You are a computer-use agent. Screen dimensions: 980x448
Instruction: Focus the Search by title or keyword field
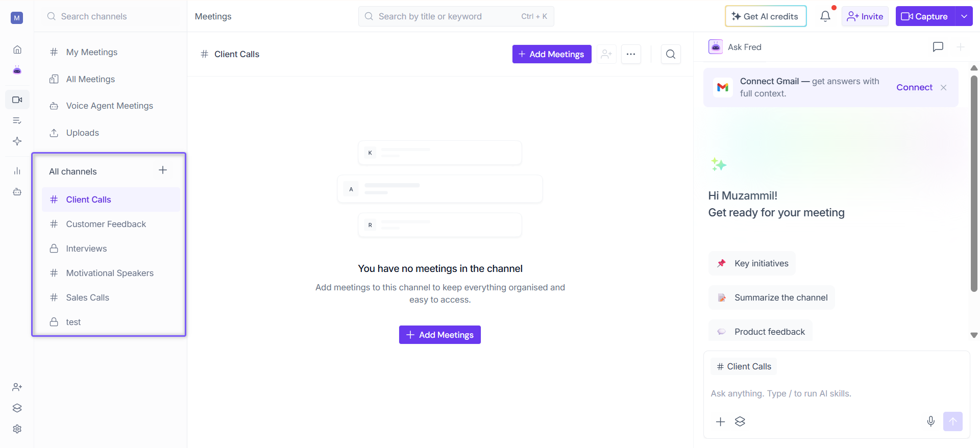click(x=456, y=16)
